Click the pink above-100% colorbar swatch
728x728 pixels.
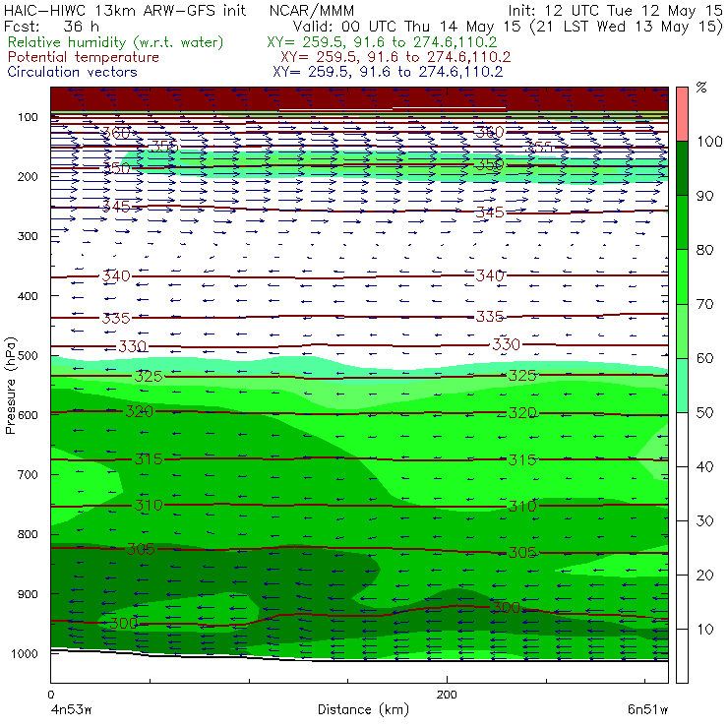682,114
